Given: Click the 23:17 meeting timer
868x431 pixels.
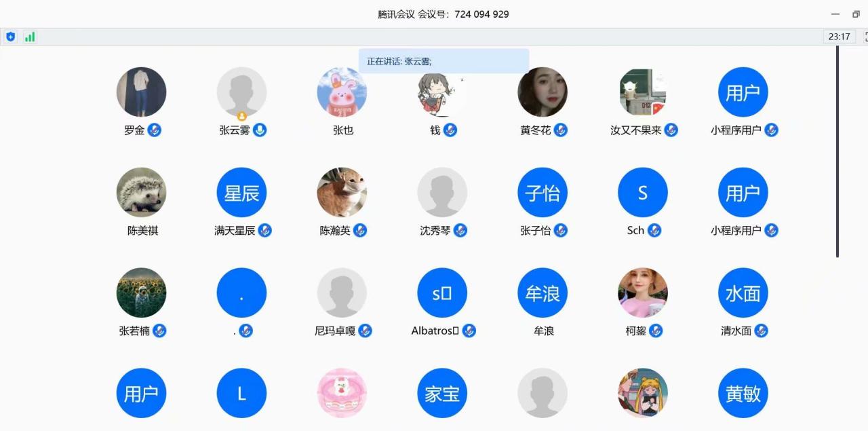Looking at the screenshot, I should [840, 37].
